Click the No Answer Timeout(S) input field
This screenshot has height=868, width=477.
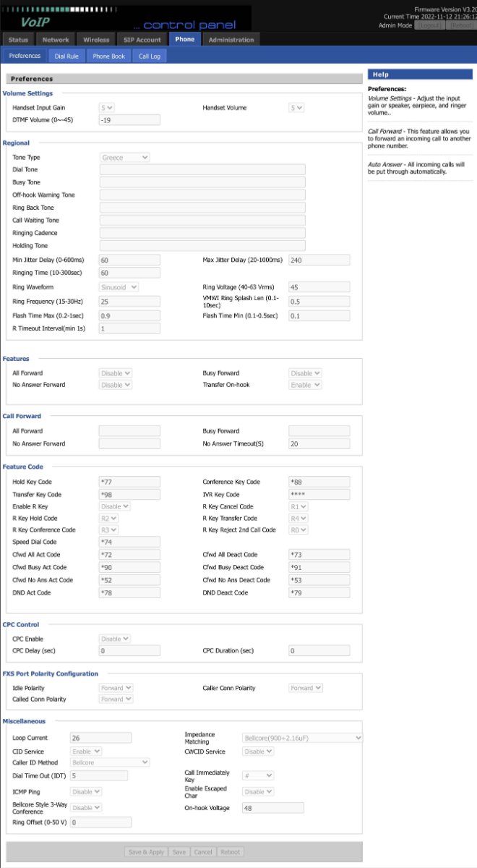[319, 444]
